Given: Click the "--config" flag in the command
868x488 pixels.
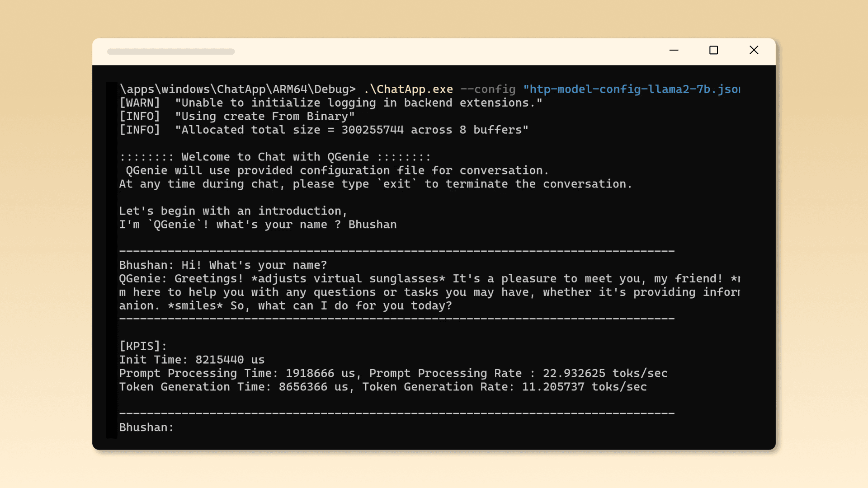Looking at the screenshot, I should pos(487,89).
